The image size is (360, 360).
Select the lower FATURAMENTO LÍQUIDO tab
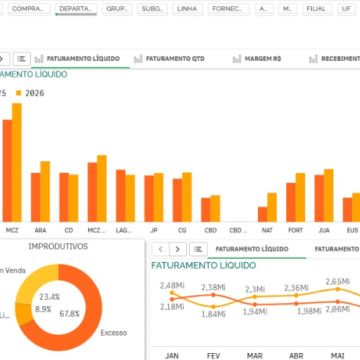tap(252, 249)
